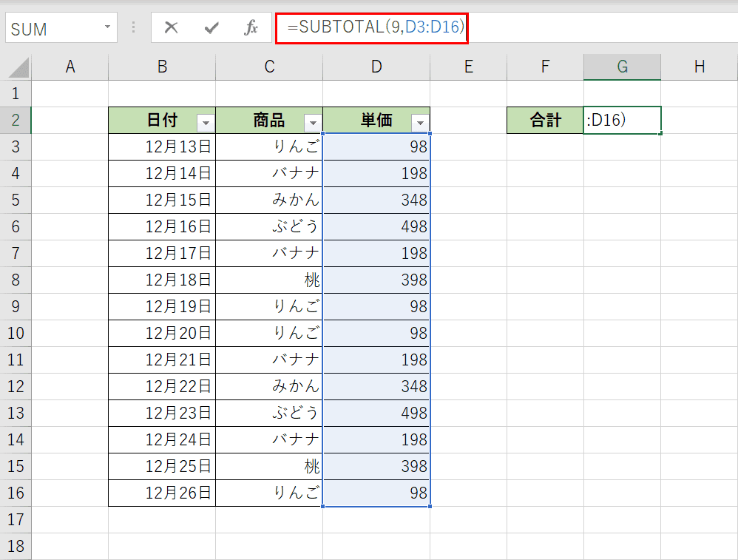The image size is (738, 560).
Task: Open the 単価 column filter dropdown
Action: click(420, 123)
